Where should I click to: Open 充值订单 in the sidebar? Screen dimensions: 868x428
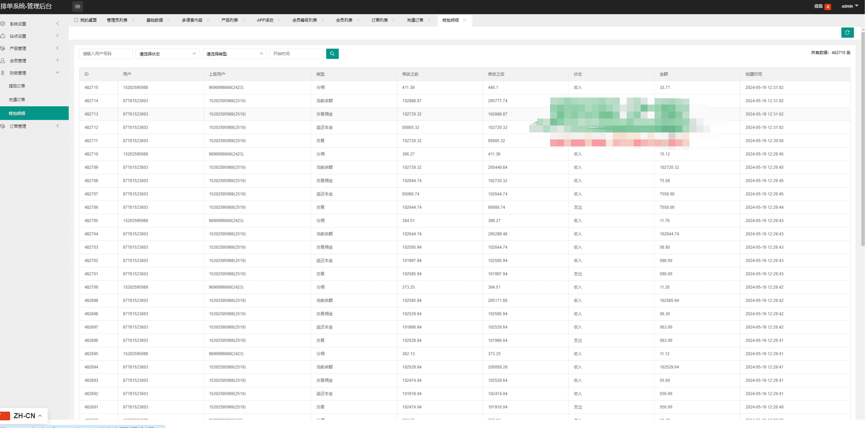coord(17,100)
